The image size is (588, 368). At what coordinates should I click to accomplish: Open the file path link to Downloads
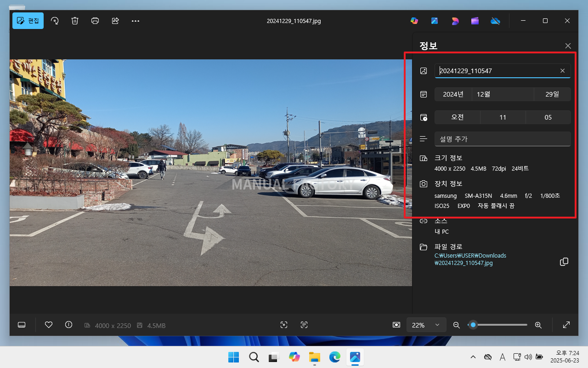(x=470, y=259)
